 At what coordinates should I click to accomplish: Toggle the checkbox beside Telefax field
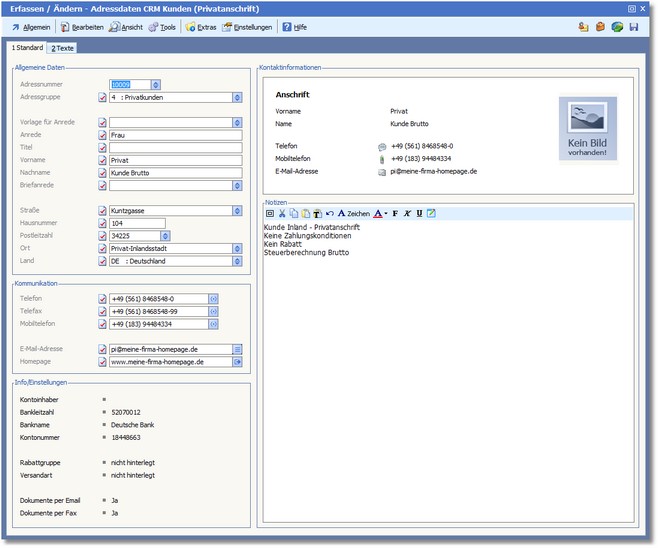click(x=102, y=311)
